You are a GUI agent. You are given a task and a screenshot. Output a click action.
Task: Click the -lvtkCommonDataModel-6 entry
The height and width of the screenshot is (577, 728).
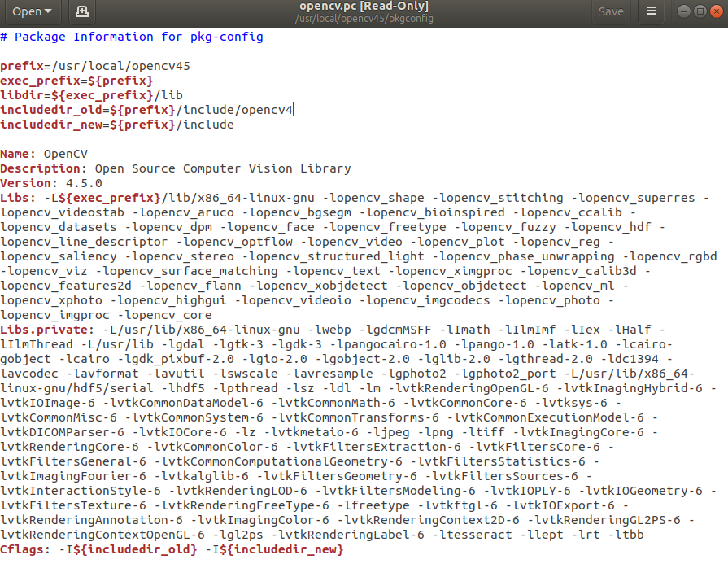point(183,403)
